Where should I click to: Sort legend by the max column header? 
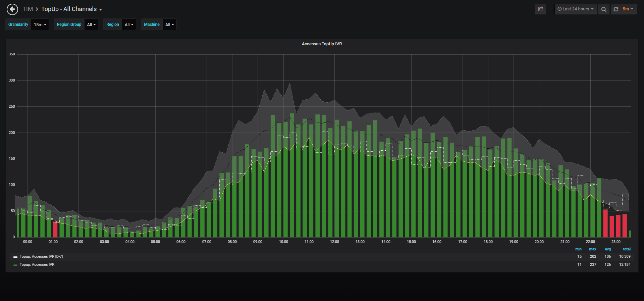pyautogui.click(x=593, y=249)
